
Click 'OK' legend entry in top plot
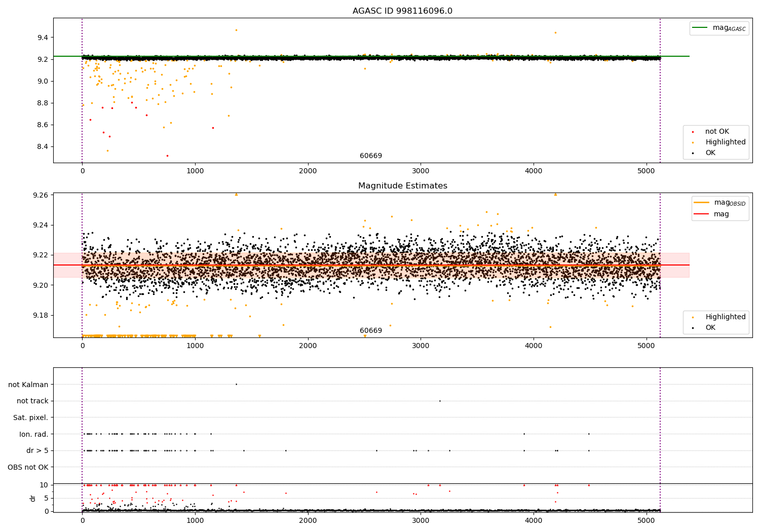(x=710, y=153)
